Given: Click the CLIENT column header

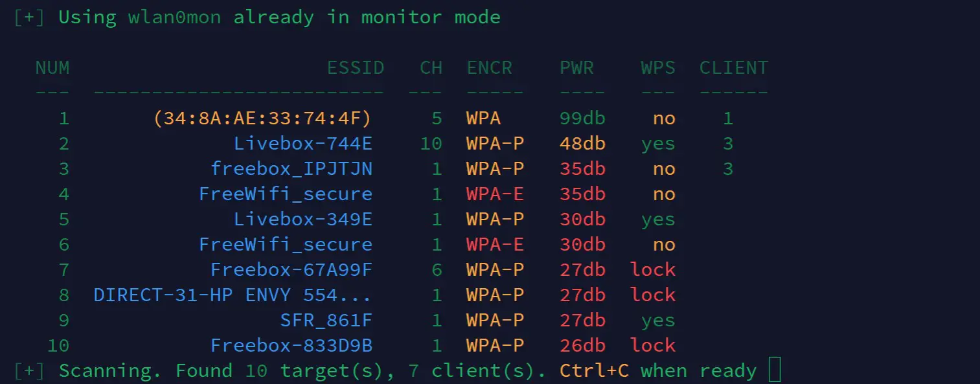Looking at the screenshot, I should 733,68.
